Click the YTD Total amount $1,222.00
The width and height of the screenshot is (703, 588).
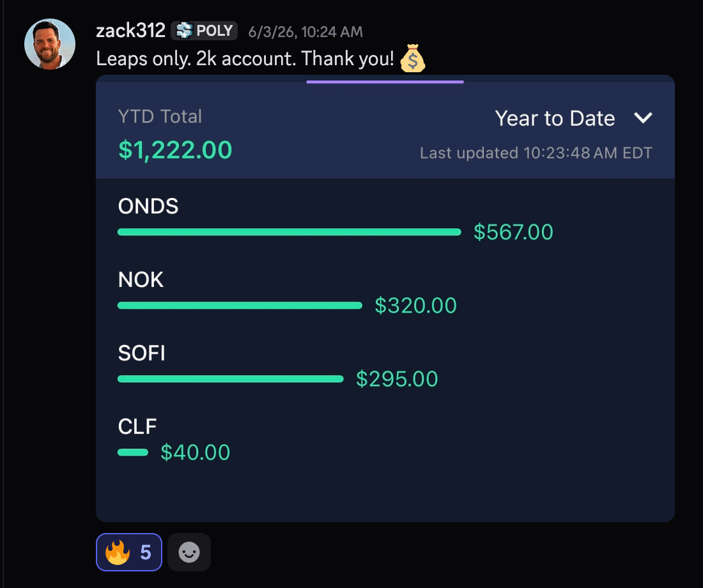tap(175, 150)
